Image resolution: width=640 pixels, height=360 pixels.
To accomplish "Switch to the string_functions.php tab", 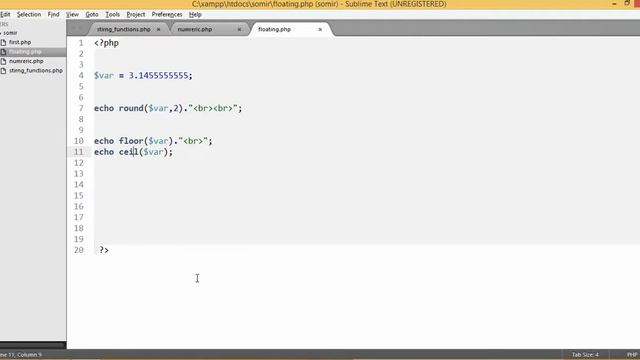I will pyautogui.click(x=124, y=29).
